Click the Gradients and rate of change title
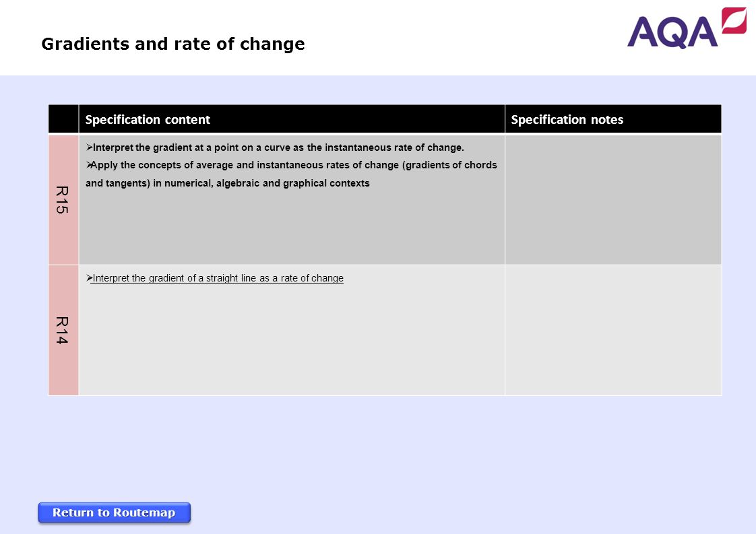 (x=173, y=44)
